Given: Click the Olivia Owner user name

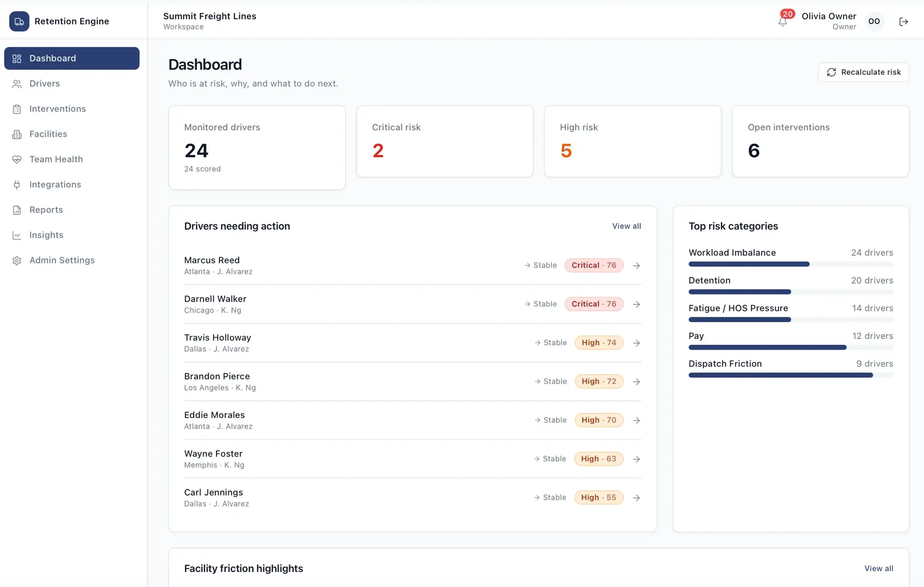Looking at the screenshot, I should [829, 16].
